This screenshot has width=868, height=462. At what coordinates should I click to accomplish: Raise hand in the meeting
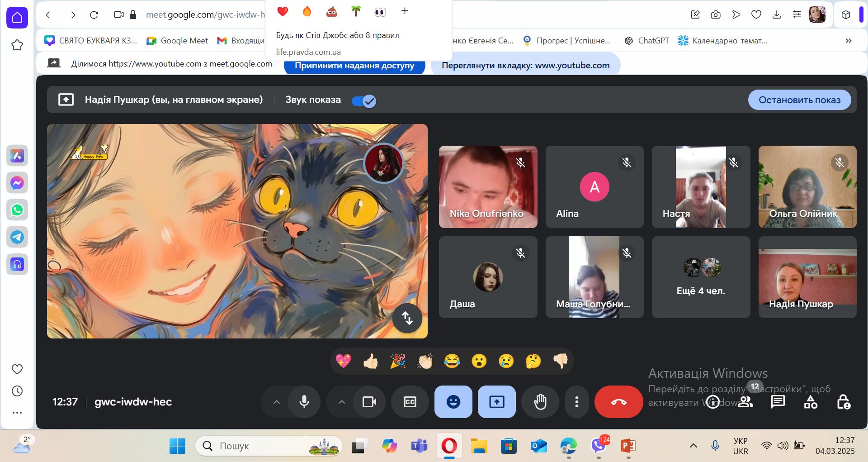pyautogui.click(x=540, y=402)
